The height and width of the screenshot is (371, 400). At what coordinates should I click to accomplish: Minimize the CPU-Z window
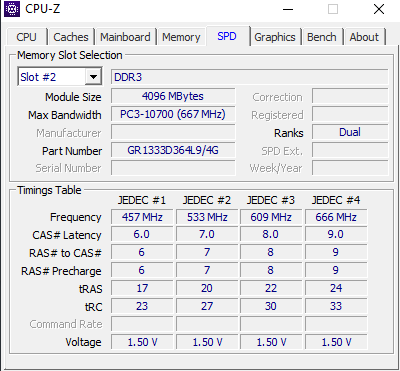tap(287, 9)
